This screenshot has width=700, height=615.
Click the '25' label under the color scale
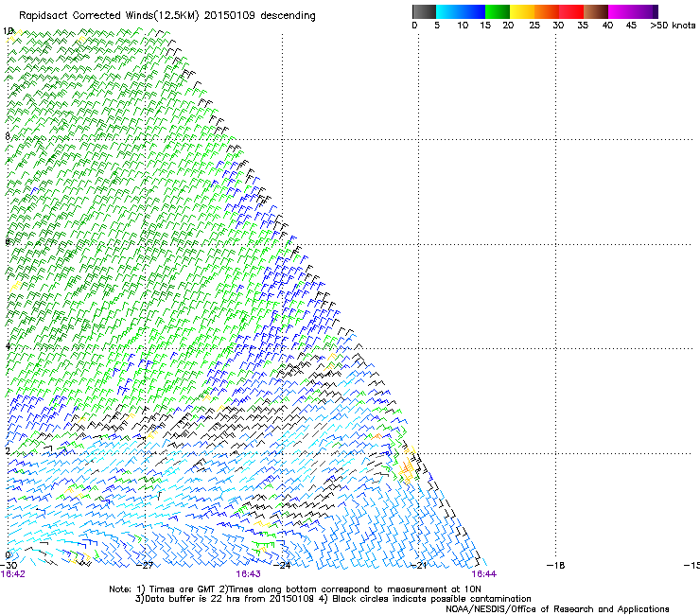coord(534,25)
